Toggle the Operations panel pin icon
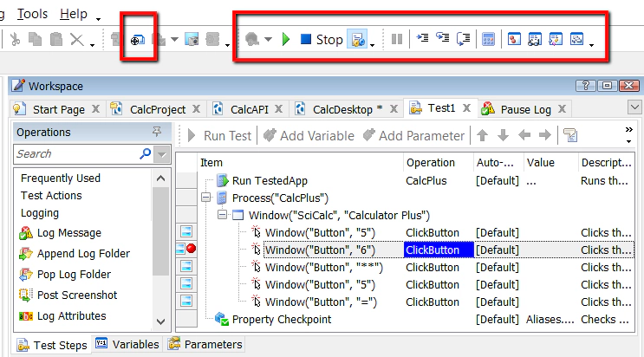The image size is (644, 357). 157,132
